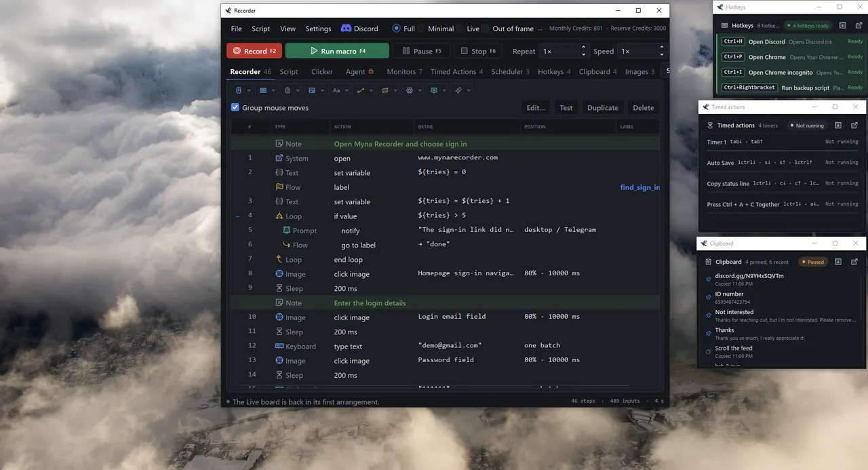The image size is (868, 470).
Task: Click the green prompt message toolbar icon
Action: click(x=434, y=90)
